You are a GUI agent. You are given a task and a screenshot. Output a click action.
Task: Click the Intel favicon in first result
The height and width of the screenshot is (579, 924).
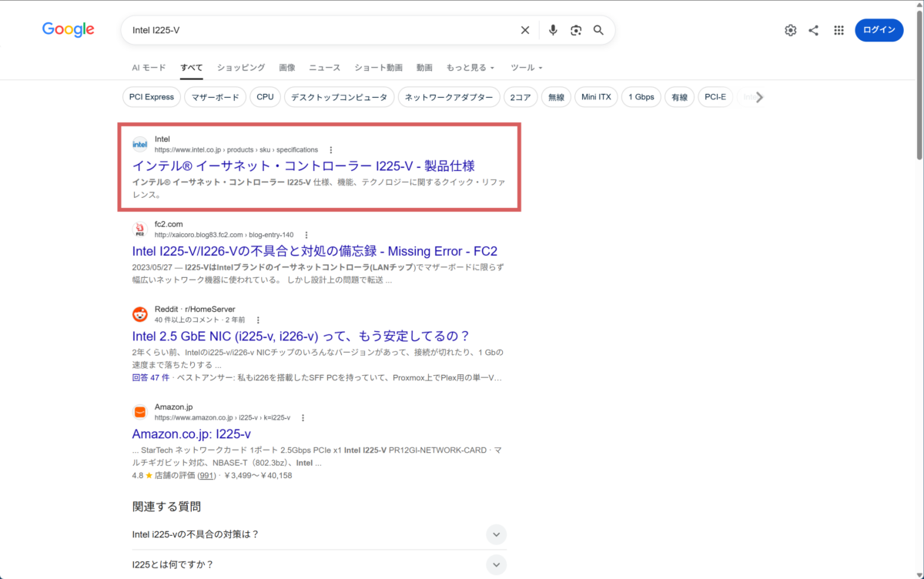tap(140, 144)
